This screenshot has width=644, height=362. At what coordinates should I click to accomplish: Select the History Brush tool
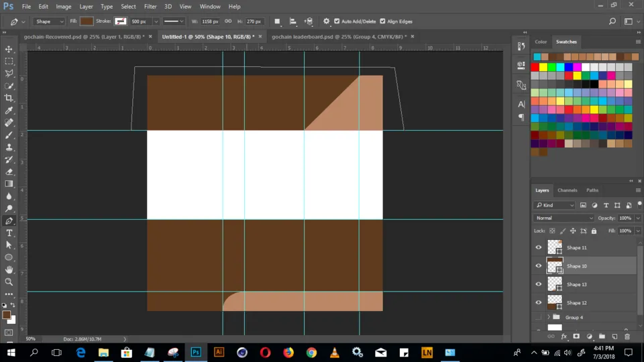(x=9, y=160)
